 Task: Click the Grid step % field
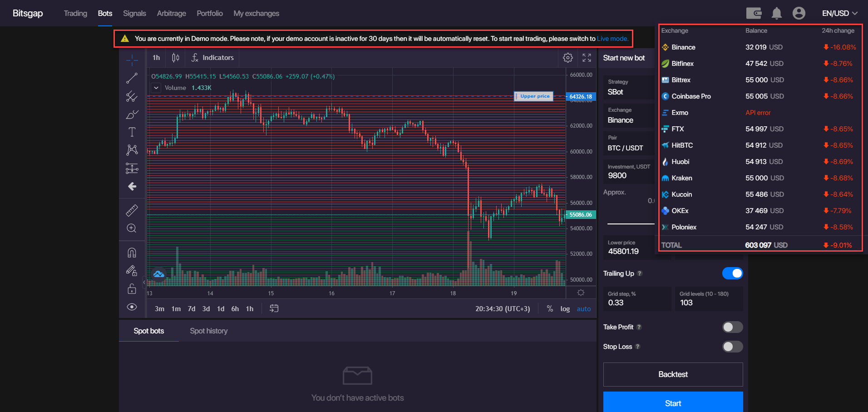click(x=637, y=299)
